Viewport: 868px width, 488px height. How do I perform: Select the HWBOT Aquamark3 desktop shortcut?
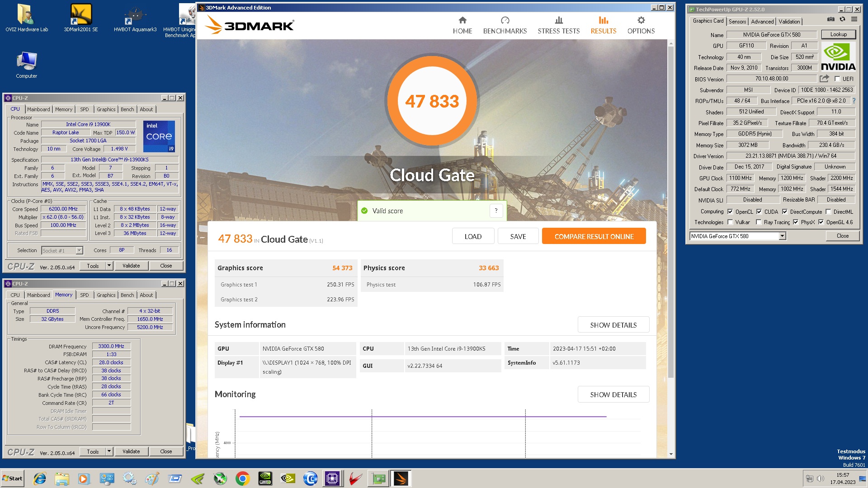pyautogui.click(x=135, y=18)
